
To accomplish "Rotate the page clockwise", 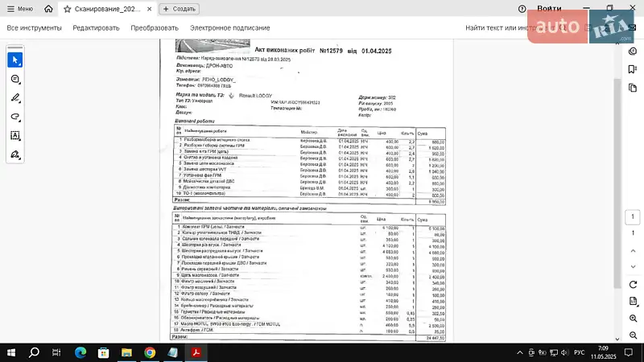I will point(633,285).
